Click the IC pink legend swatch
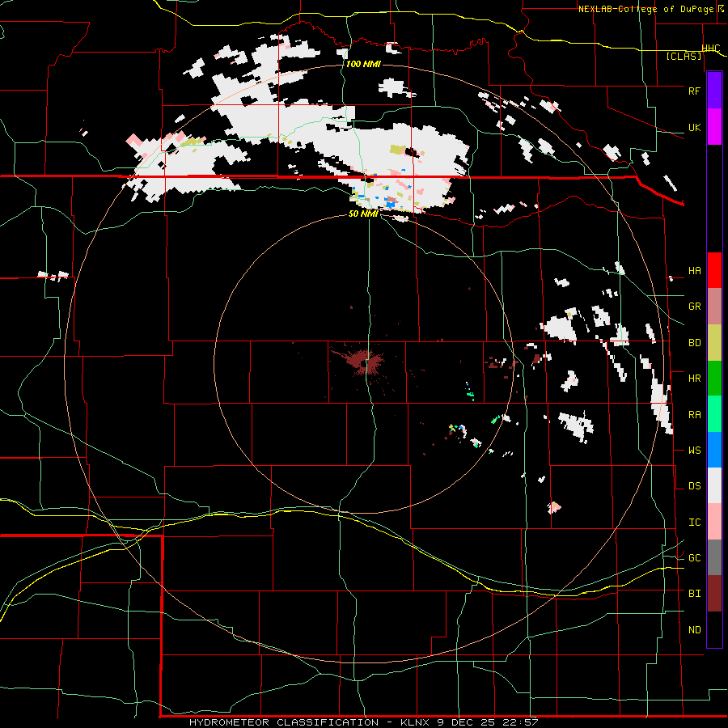Image resolution: width=728 pixels, height=728 pixels. click(x=714, y=522)
